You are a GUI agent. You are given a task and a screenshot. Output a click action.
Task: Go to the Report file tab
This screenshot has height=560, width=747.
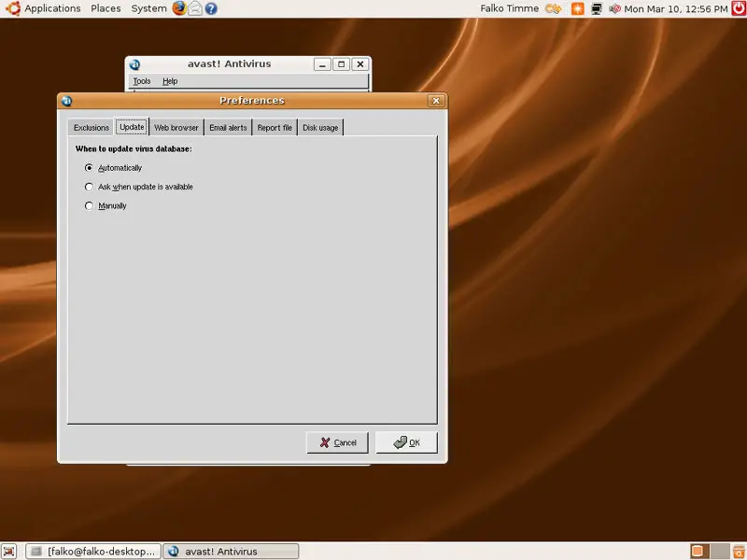[x=275, y=128]
